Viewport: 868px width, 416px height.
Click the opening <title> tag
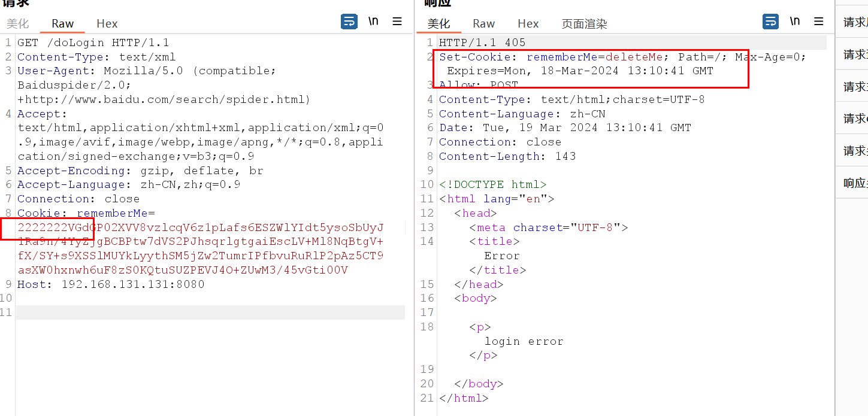(494, 242)
